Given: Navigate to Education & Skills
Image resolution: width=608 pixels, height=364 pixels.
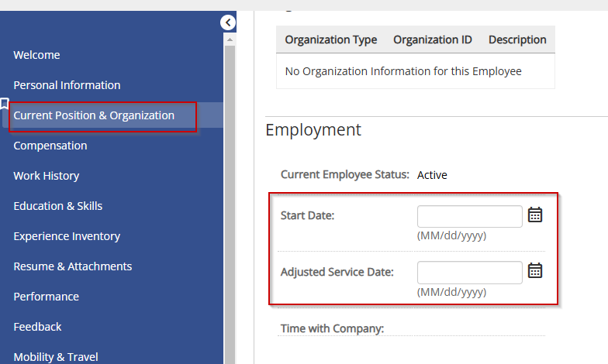Looking at the screenshot, I should click(58, 206).
